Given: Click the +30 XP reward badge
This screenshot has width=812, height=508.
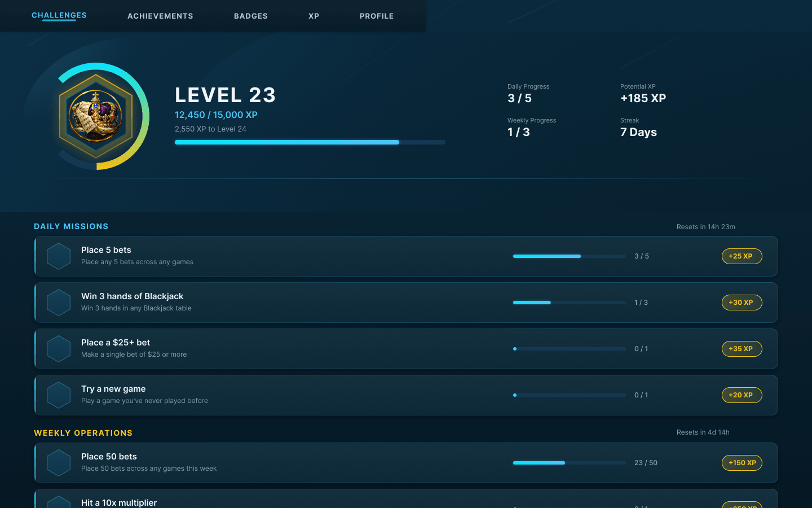Looking at the screenshot, I should pos(742,303).
